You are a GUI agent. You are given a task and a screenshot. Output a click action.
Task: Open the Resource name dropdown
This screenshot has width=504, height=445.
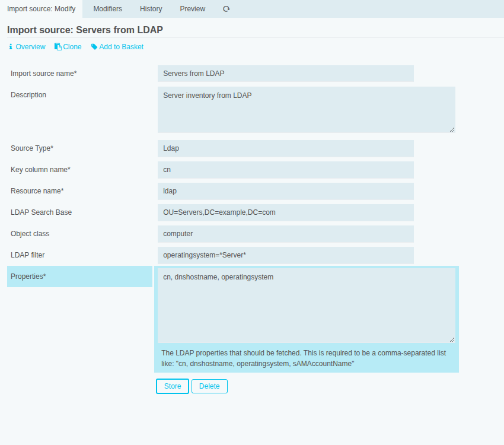click(x=285, y=191)
